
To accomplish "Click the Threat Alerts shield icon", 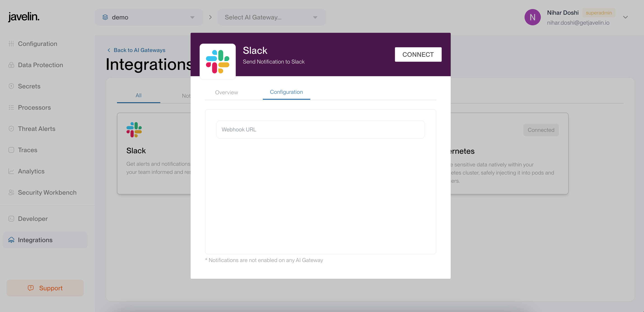I will [11, 129].
